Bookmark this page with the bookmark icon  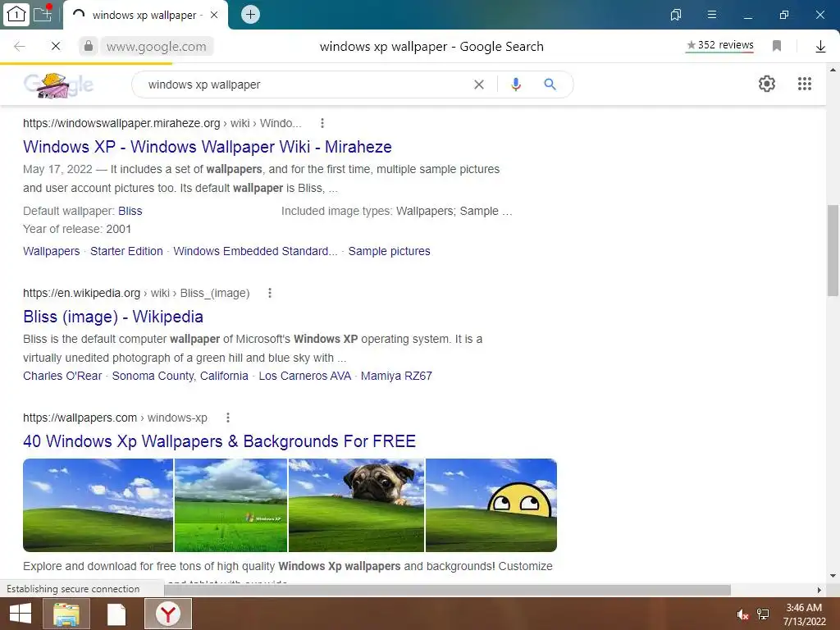(777, 46)
